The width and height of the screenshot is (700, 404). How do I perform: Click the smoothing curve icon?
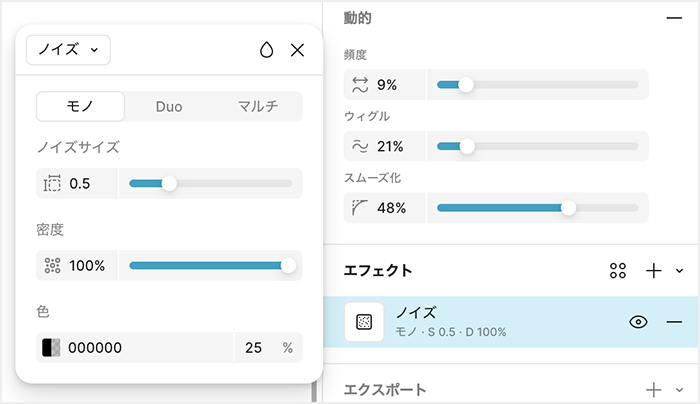(x=360, y=208)
